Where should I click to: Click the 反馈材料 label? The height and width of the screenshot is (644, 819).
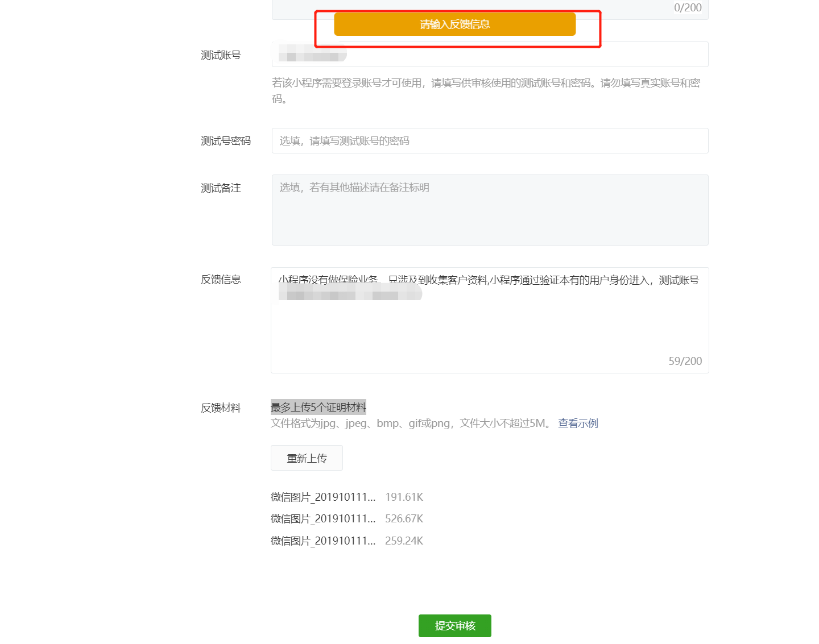(221, 408)
